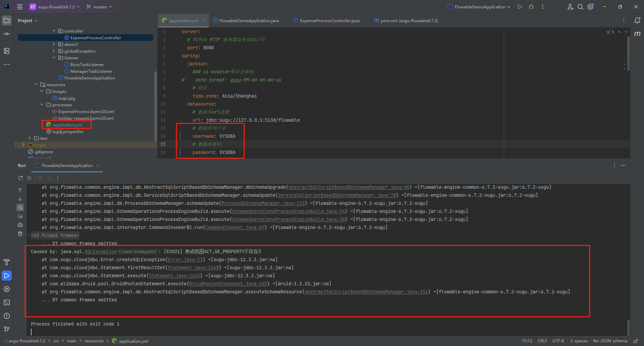Open the Terminal tool window icon
Image resolution: width=644 pixels, height=346 pixels.
7,302
